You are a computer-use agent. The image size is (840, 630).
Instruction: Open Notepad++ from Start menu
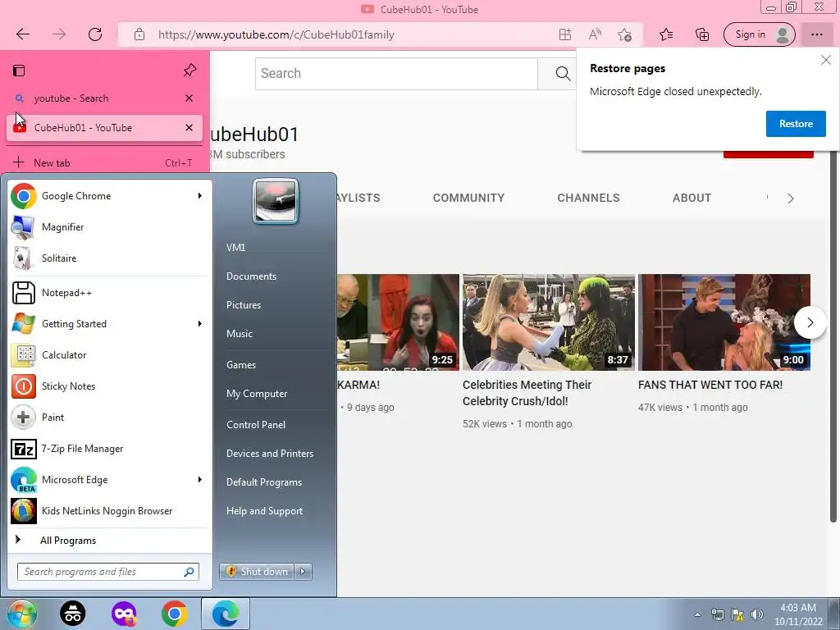click(x=109, y=293)
